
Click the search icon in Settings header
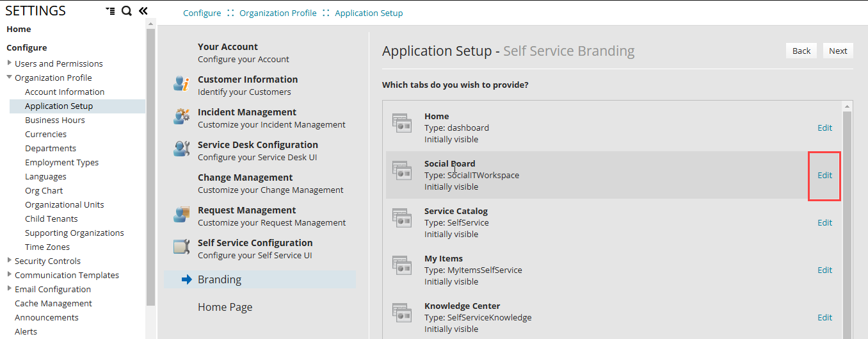coord(127,11)
